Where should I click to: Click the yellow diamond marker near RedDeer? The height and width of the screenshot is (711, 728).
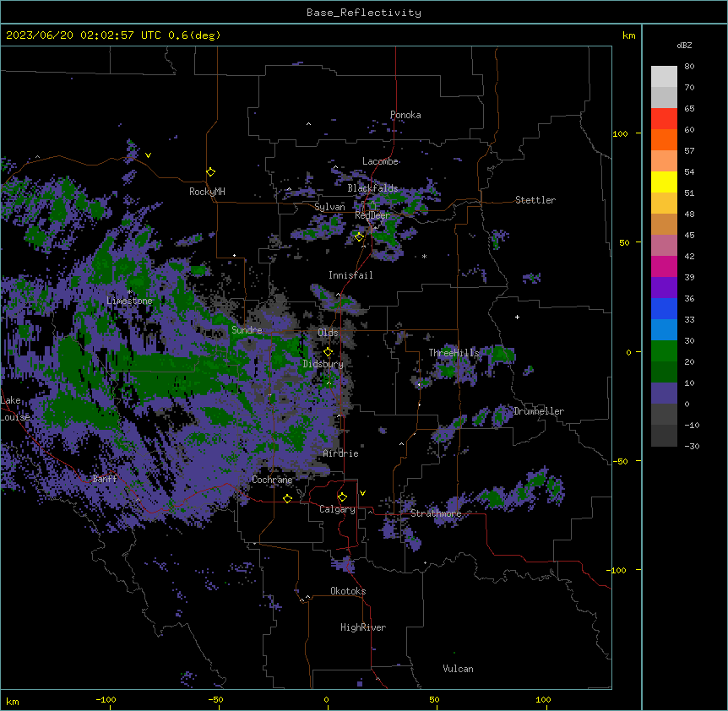359,237
